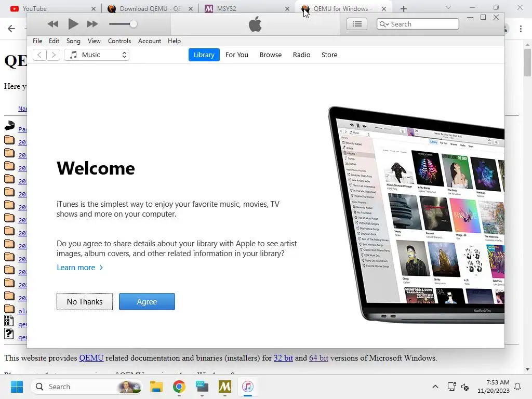The width and height of the screenshot is (532, 399).
Task: Open the Help menu
Action: pyautogui.click(x=174, y=41)
